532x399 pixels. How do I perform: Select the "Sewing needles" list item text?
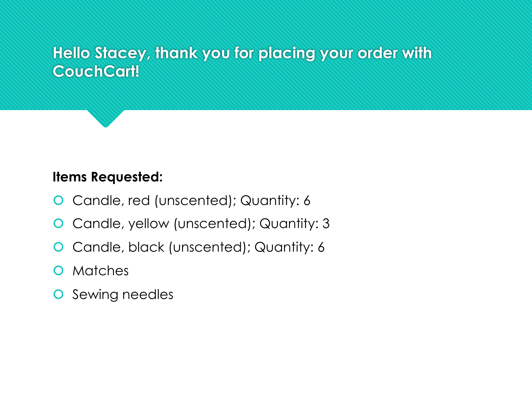tap(123, 294)
